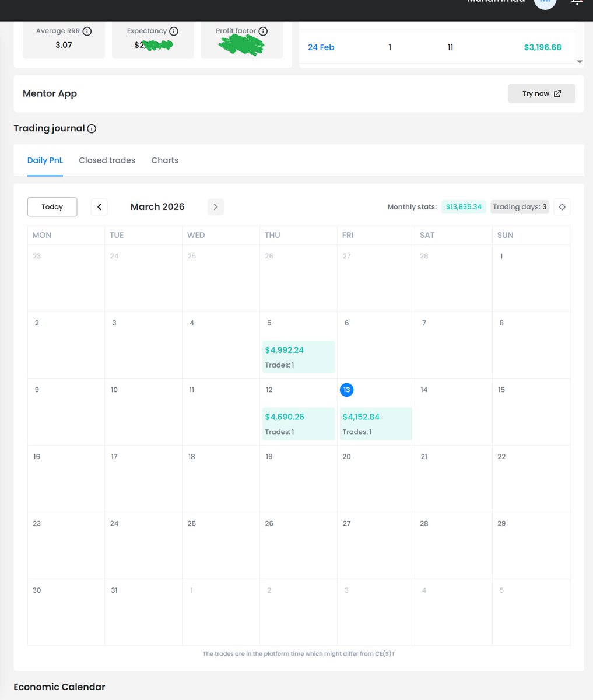Select the highlighted day 13 circle
The width and height of the screenshot is (593, 700).
click(x=346, y=390)
